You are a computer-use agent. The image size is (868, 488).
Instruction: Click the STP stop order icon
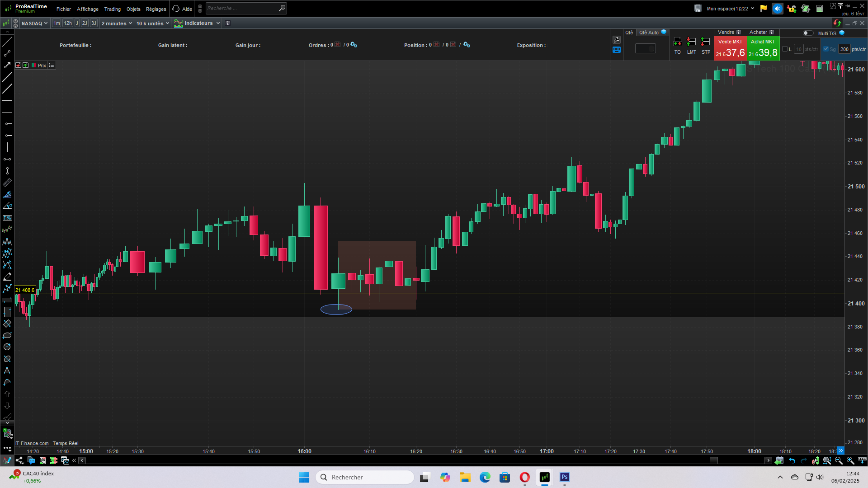(705, 42)
